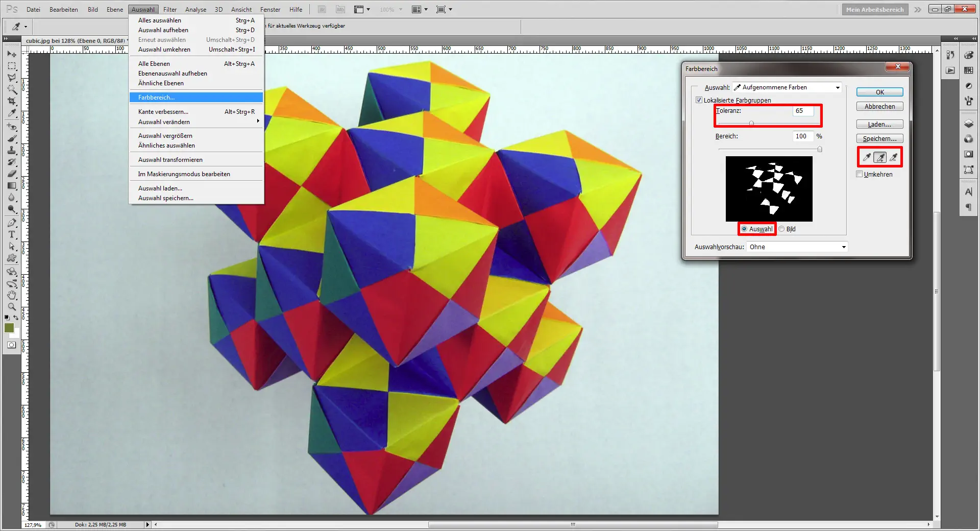Toggle the Lokalisierte Farbgruppen checkbox
This screenshot has height=531, width=980.
coord(699,101)
